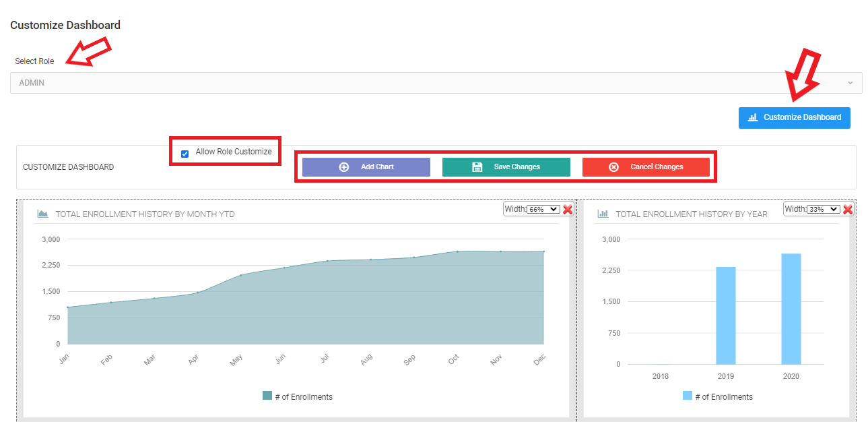Click the Dec axis label

point(539,361)
